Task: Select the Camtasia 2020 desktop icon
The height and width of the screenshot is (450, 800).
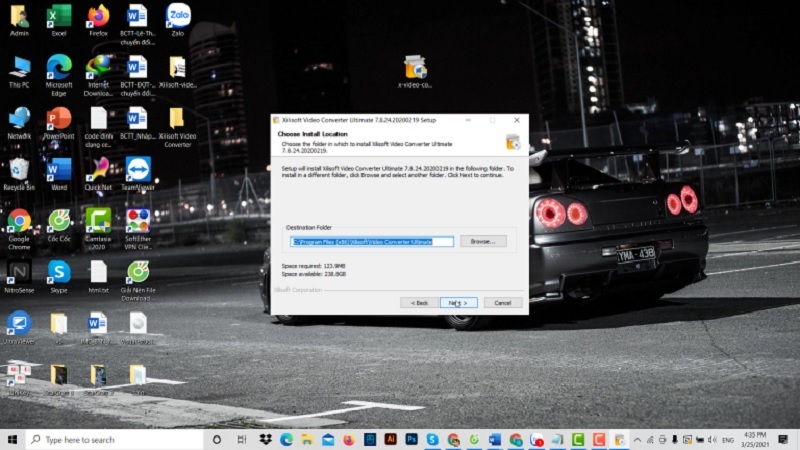Action: [x=98, y=221]
